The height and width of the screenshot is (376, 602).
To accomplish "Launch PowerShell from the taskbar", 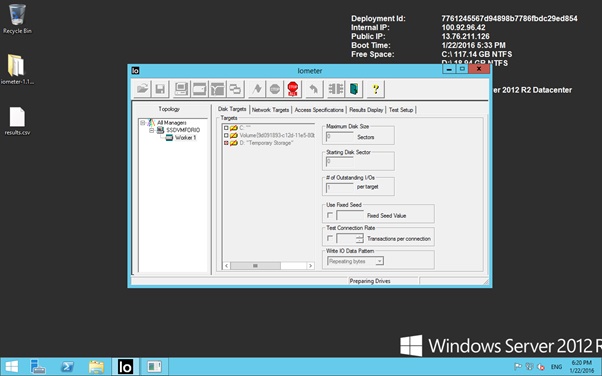I will (68, 367).
